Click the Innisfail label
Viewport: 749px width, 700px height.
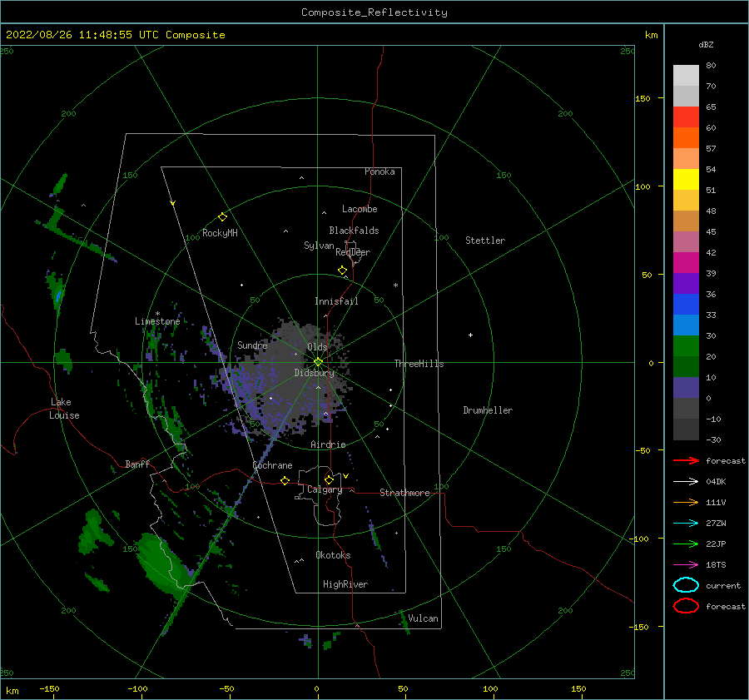pyautogui.click(x=336, y=301)
